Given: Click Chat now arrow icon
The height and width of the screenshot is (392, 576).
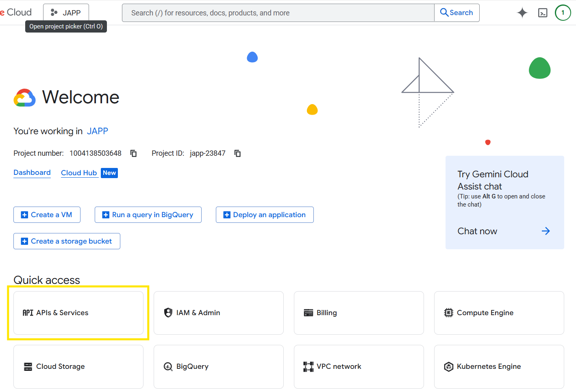Looking at the screenshot, I should [546, 231].
